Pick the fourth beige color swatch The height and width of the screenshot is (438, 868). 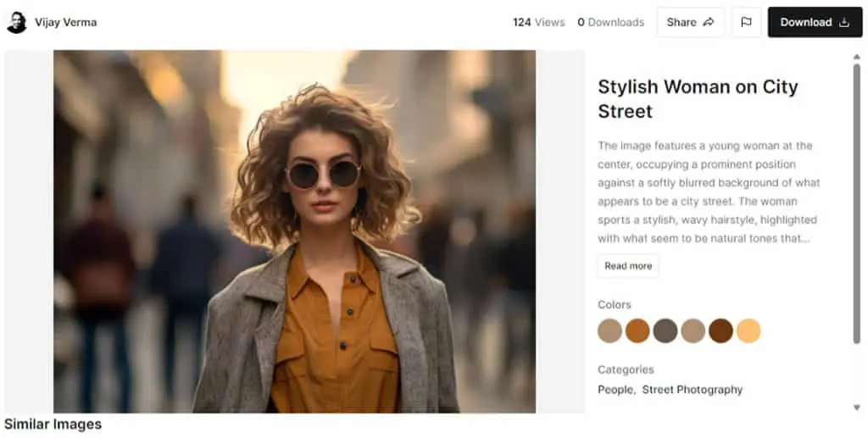click(693, 330)
